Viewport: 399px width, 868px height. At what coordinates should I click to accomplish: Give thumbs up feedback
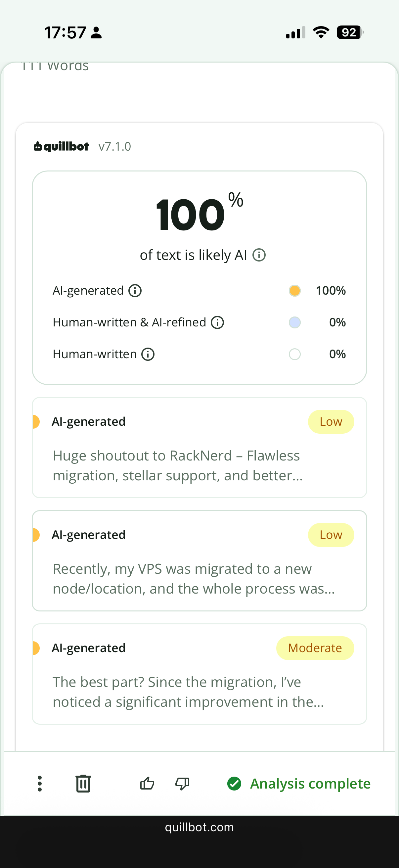click(147, 784)
